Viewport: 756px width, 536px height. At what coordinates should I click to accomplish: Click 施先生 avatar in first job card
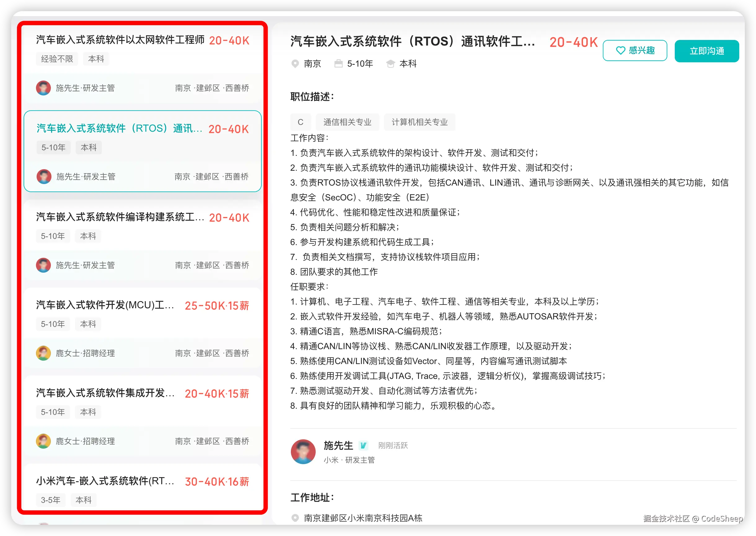(43, 88)
